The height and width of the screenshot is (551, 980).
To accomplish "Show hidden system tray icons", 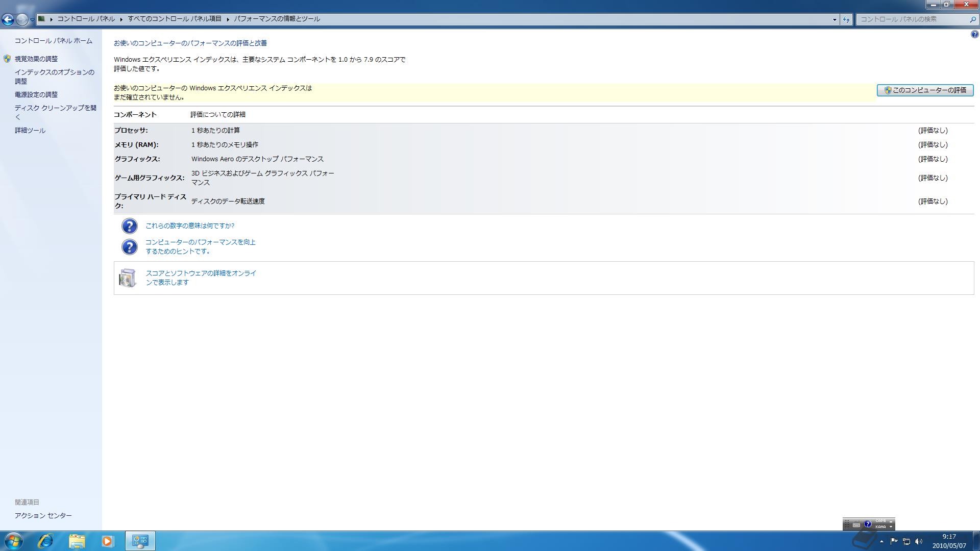I will tap(881, 541).
